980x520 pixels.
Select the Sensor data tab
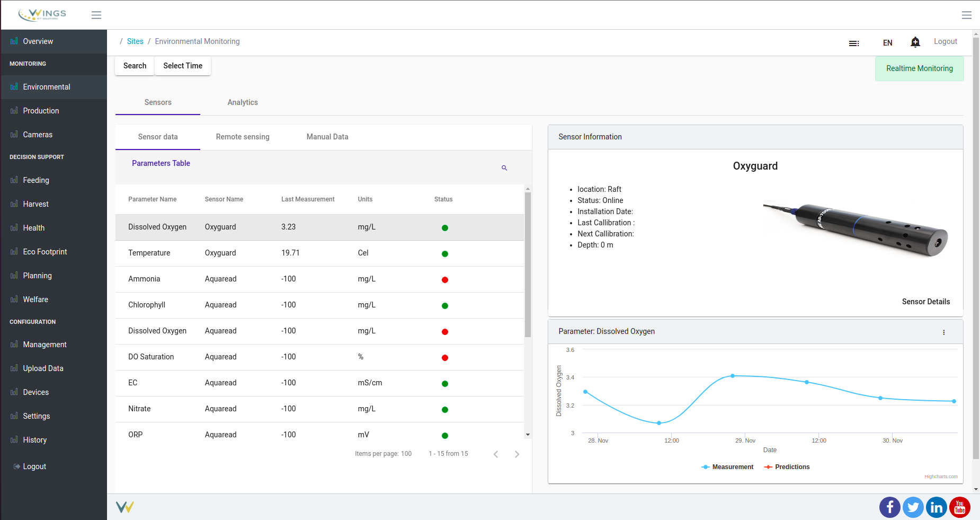point(158,137)
